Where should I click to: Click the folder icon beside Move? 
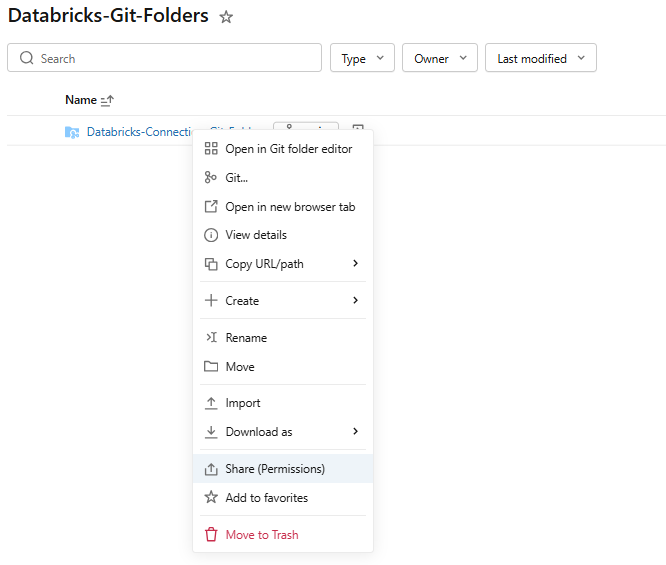(x=211, y=366)
